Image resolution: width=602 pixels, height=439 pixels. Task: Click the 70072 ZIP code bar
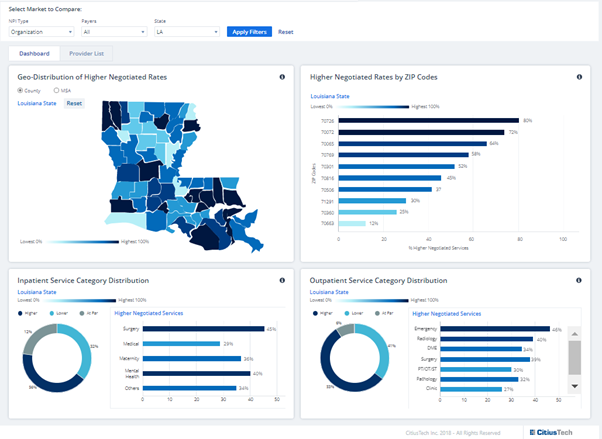pos(421,132)
